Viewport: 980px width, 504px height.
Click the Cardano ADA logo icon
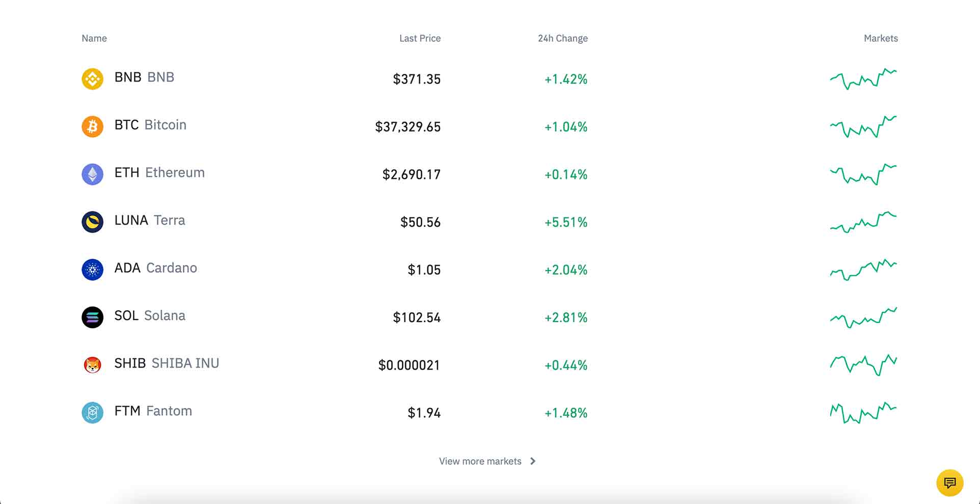[x=92, y=270]
